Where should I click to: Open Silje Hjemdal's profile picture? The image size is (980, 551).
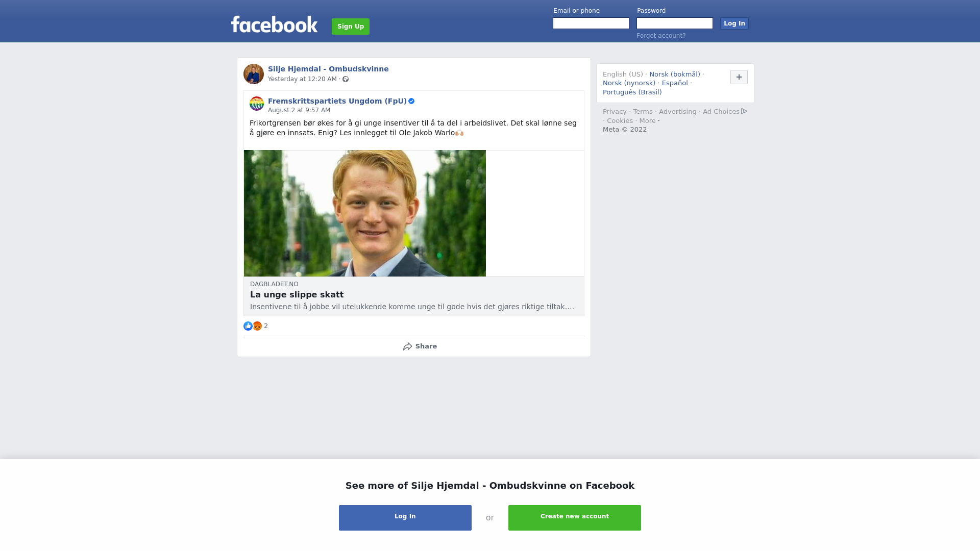click(x=254, y=74)
